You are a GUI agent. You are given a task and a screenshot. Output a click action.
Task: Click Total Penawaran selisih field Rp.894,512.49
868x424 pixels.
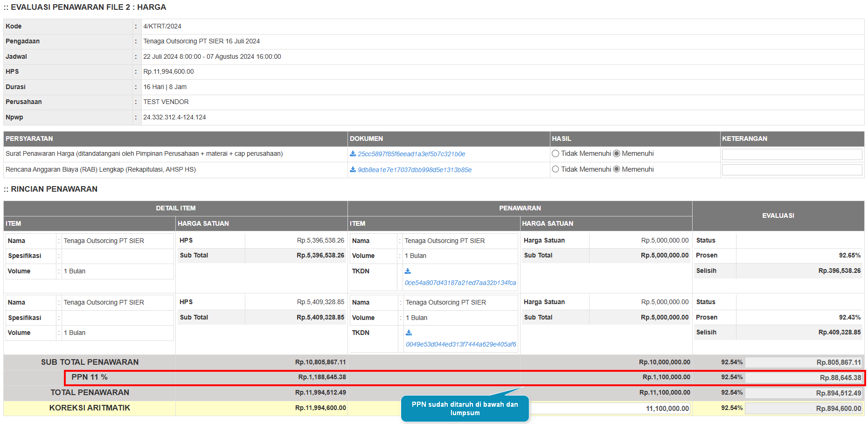(803, 393)
